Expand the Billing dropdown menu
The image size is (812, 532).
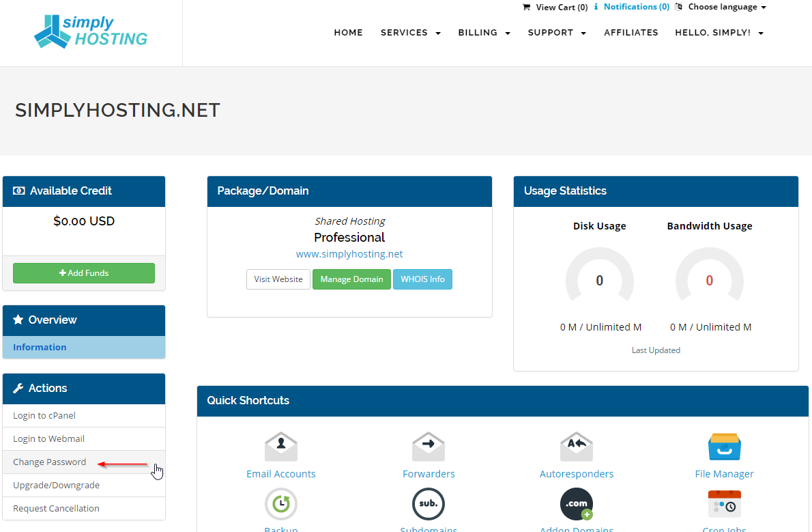pos(484,33)
